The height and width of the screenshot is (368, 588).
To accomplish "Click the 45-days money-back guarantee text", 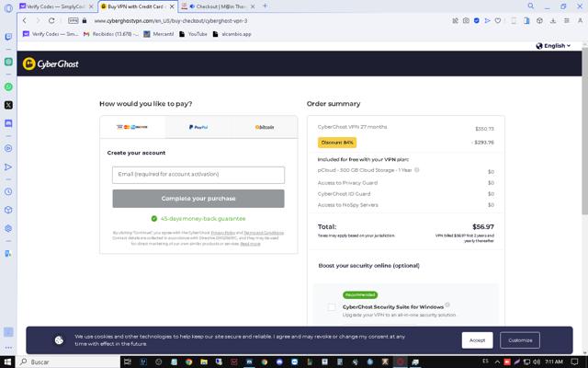I will [x=203, y=219].
